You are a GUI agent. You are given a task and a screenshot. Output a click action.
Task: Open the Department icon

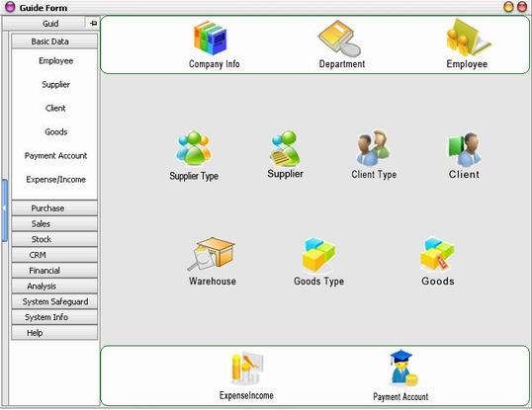pyautogui.click(x=339, y=39)
